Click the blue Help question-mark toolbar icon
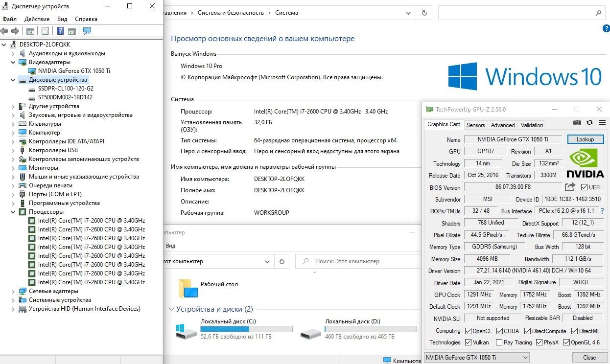 pos(60,31)
